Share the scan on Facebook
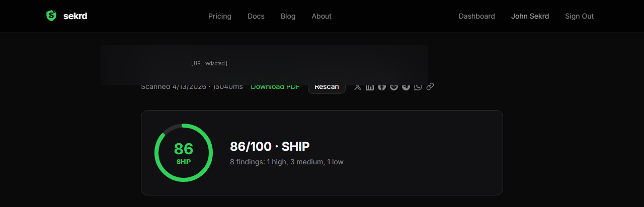 pos(382,87)
